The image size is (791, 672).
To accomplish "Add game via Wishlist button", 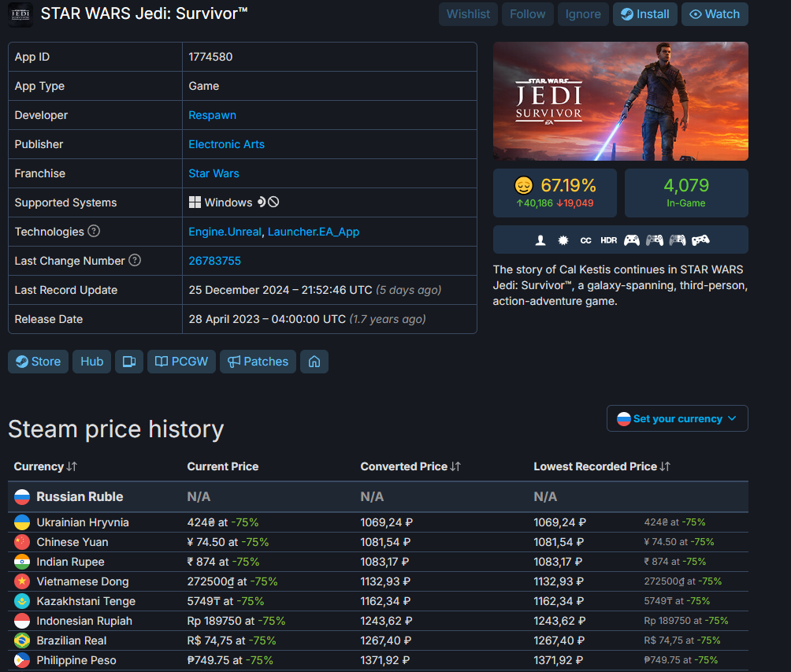I will [x=468, y=14].
